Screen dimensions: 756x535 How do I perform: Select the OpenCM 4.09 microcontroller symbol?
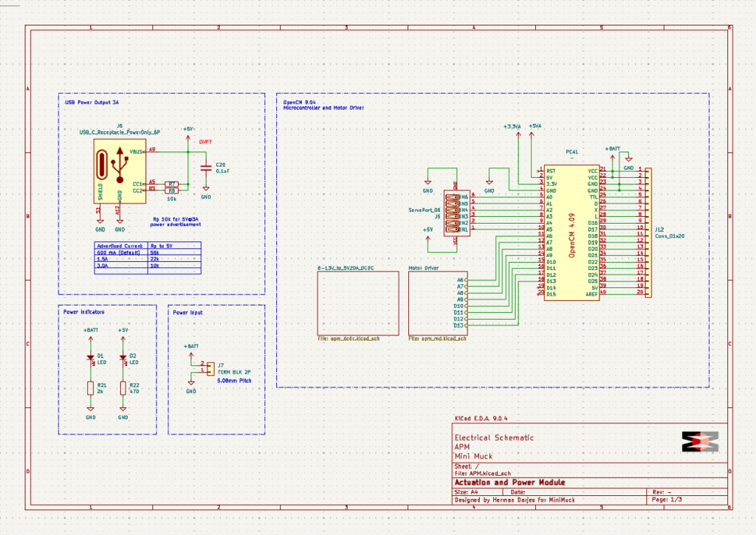click(571, 231)
